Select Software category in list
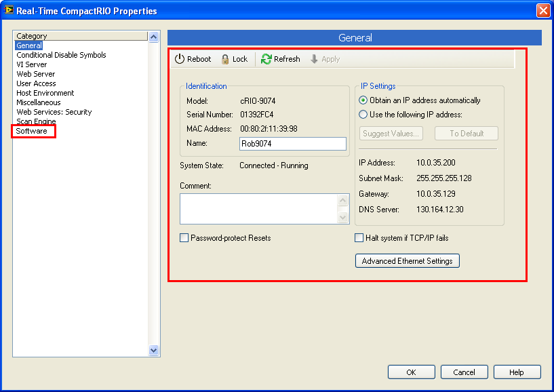554x392 pixels. (x=32, y=131)
